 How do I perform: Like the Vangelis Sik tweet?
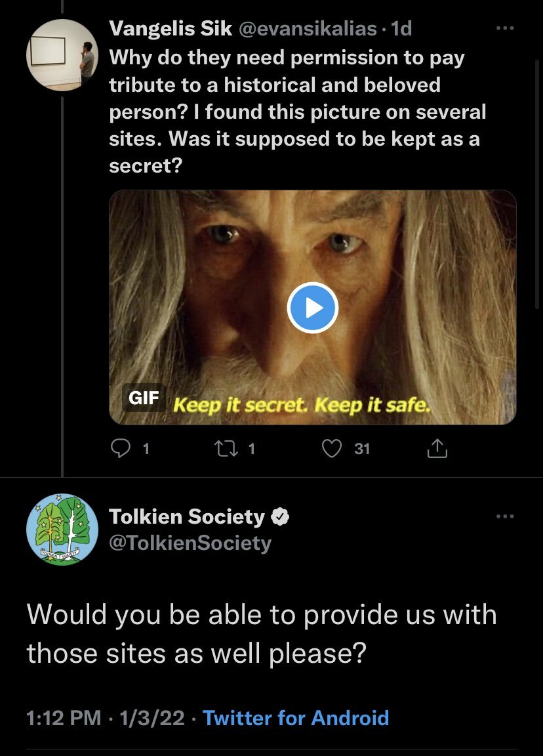pyautogui.click(x=334, y=448)
